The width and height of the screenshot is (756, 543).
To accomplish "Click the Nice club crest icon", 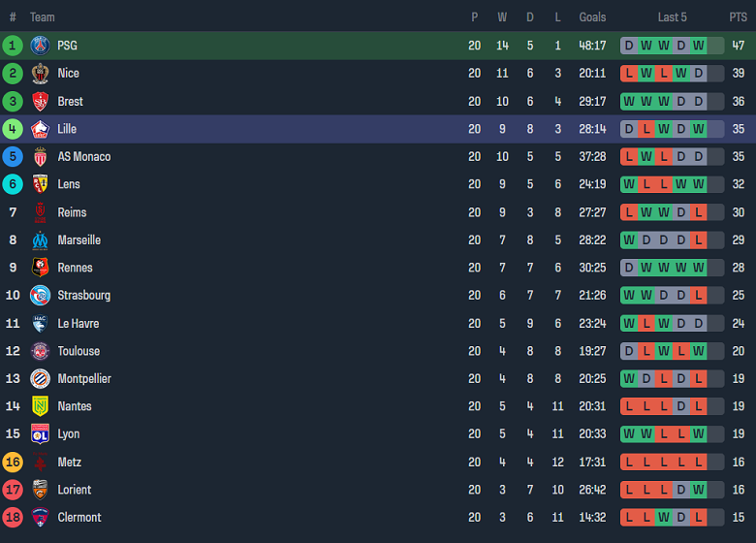I will tap(40, 74).
